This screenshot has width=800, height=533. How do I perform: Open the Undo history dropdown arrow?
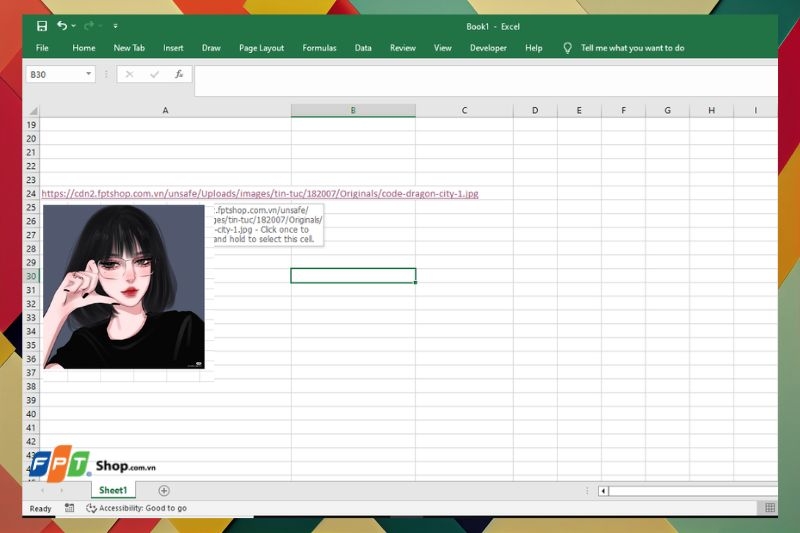[73, 26]
